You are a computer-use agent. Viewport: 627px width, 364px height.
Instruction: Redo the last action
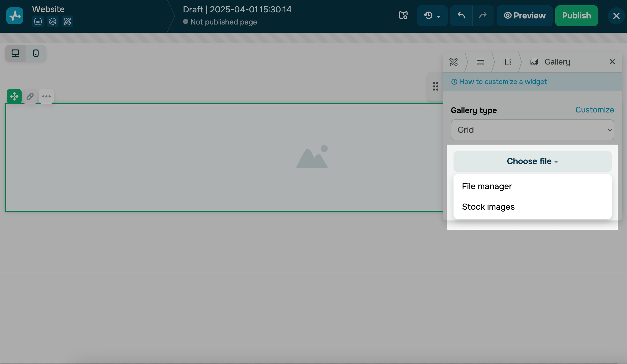483,16
